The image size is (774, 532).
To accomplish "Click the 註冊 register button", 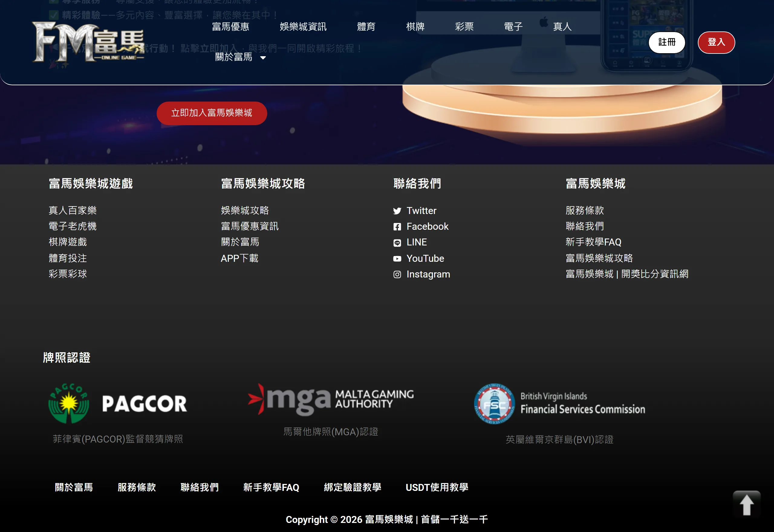I will click(667, 42).
